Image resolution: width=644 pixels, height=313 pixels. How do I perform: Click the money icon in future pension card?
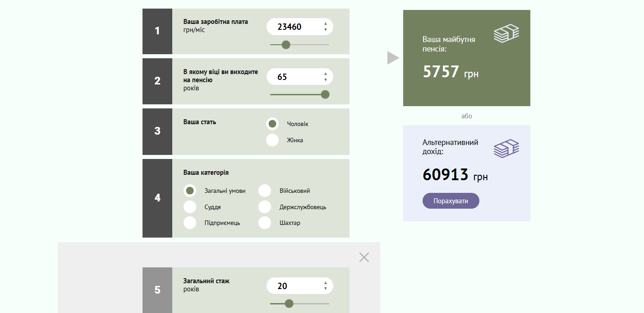click(x=506, y=33)
